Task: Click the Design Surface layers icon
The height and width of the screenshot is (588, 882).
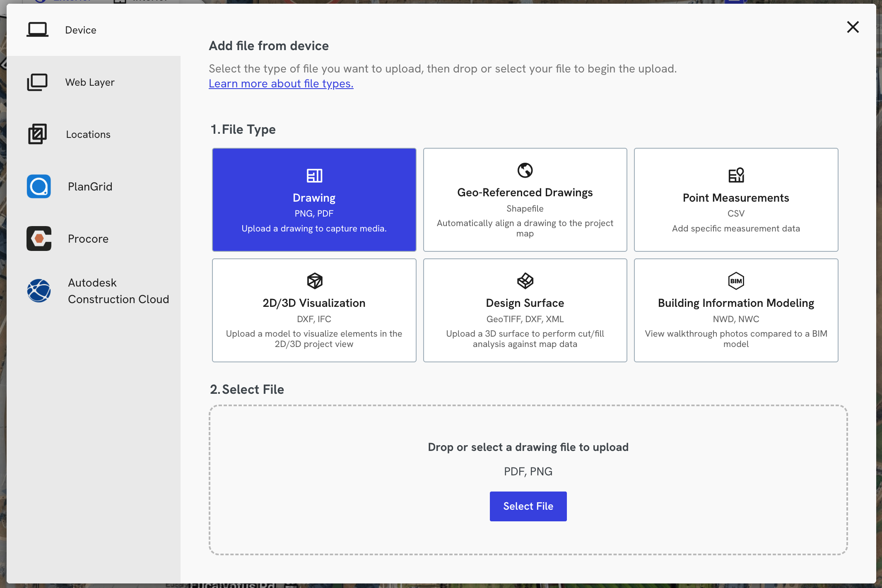Action: click(525, 281)
